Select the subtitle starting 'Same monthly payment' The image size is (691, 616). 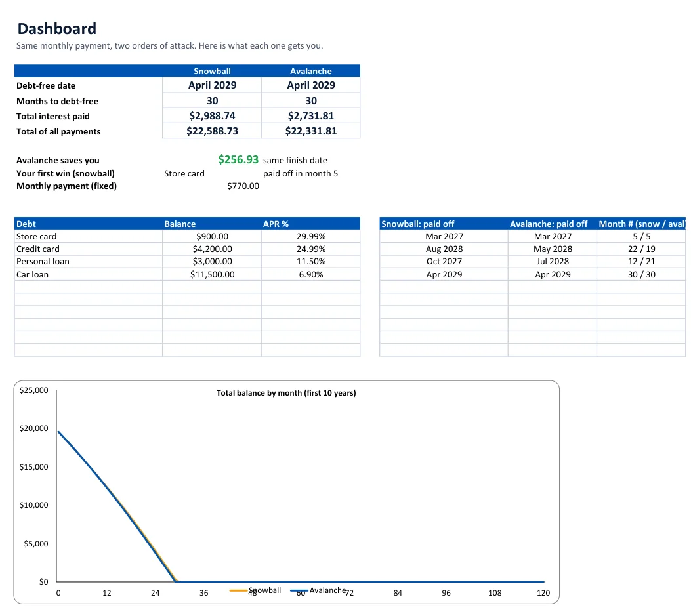(x=170, y=46)
